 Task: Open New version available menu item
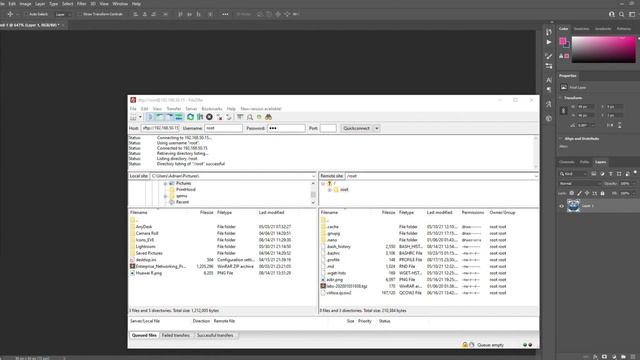pos(261,109)
